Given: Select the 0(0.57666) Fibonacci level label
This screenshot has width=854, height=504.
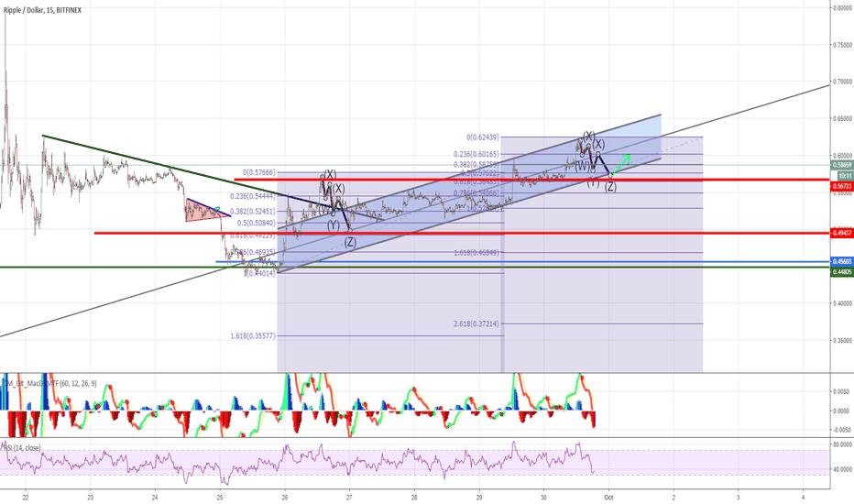Looking at the screenshot, I should point(258,172).
